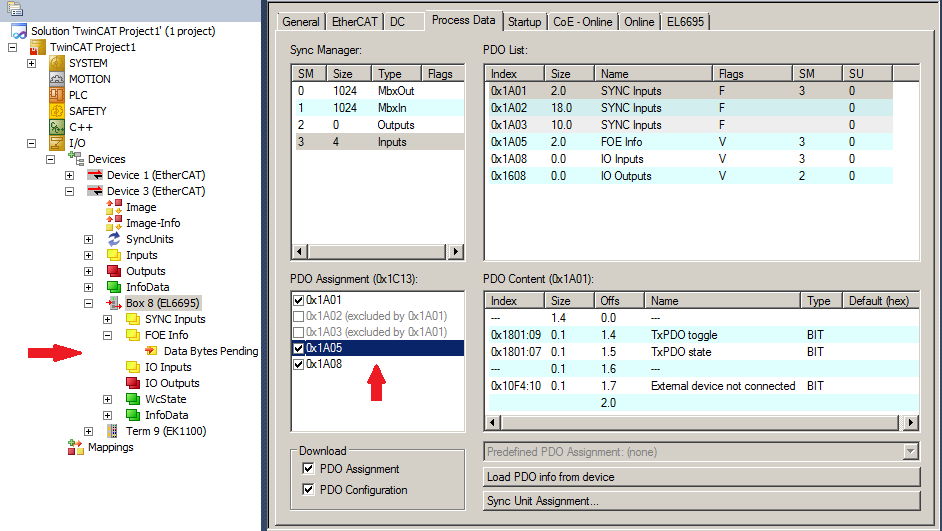Uncheck the 0x1A05 PDO assignment checkbox

point(299,348)
